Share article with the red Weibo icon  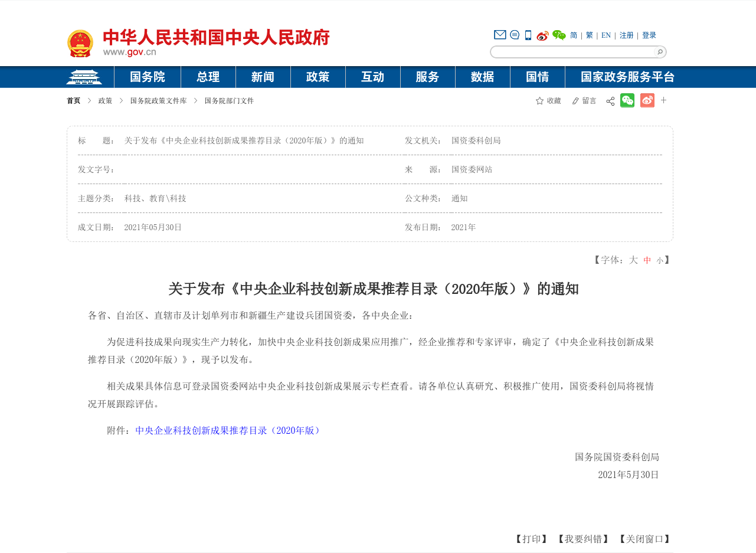tap(647, 100)
